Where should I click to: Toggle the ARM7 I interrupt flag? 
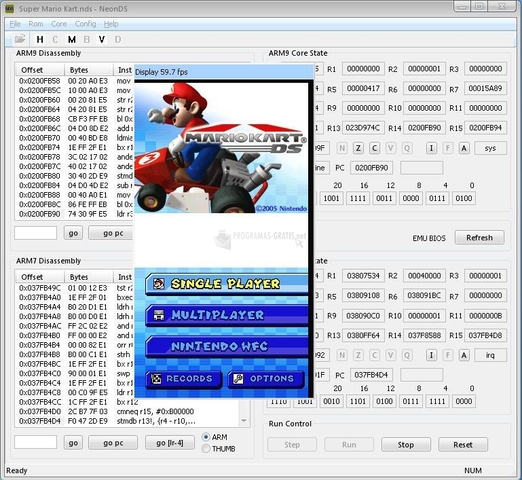pos(431,355)
